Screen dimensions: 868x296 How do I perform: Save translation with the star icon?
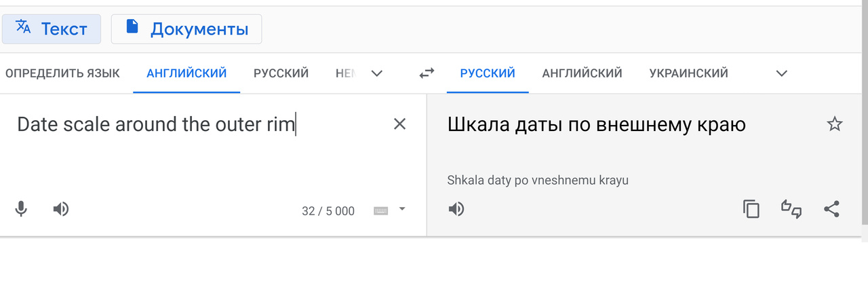[x=834, y=124]
